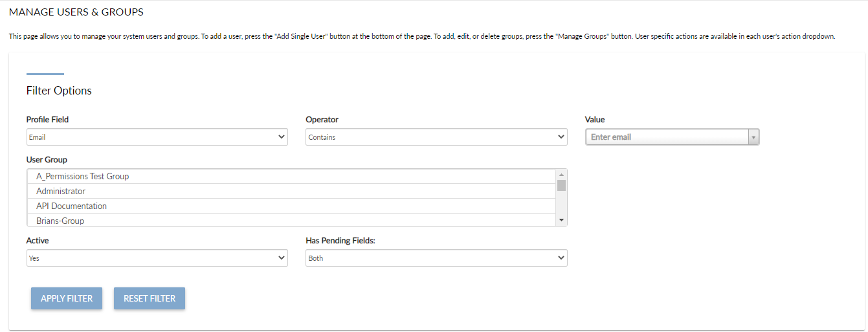Expand the Value combo box arrow
The image size is (868, 332).
(x=753, y=137)
